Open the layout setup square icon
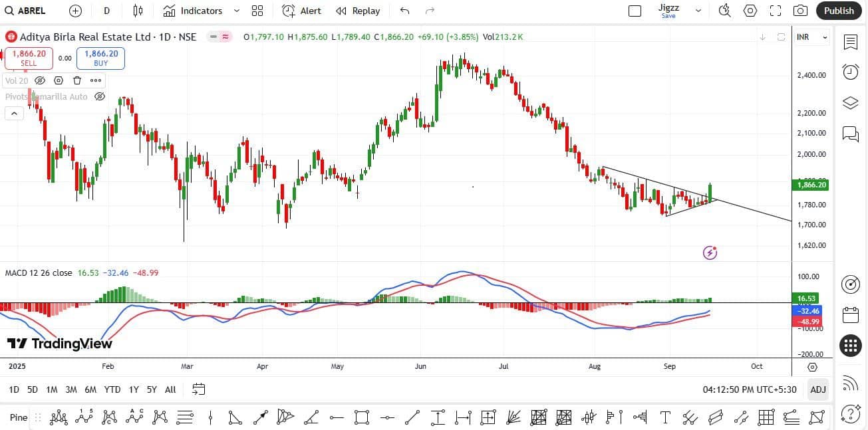 point(635,11)
